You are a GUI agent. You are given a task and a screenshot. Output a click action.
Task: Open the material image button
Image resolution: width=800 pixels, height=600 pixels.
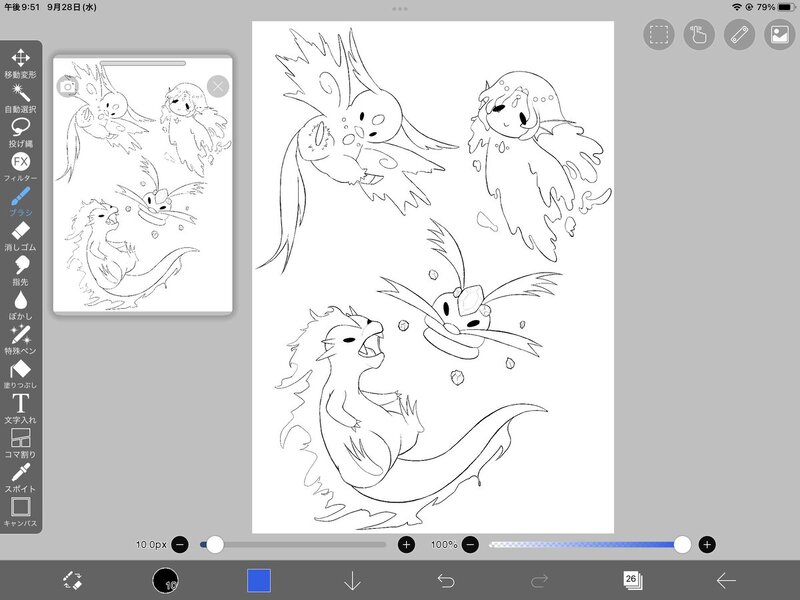[x=780, y=35]
